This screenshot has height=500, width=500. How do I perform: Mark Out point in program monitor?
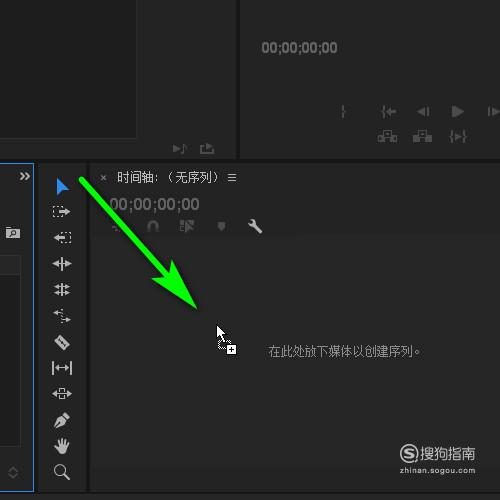(x=343, y=112)
